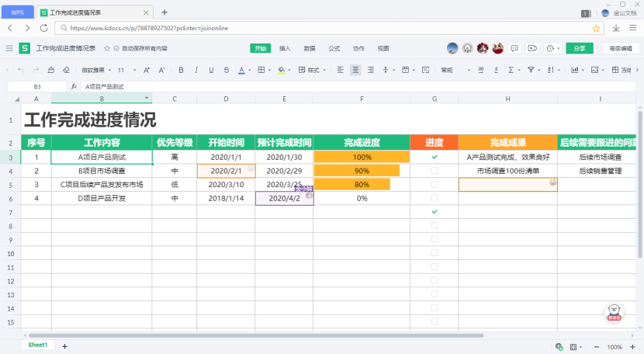Decrease font size with A- icon
The width and height of the screenshot is (644, 354).
(x=162, y=71)
